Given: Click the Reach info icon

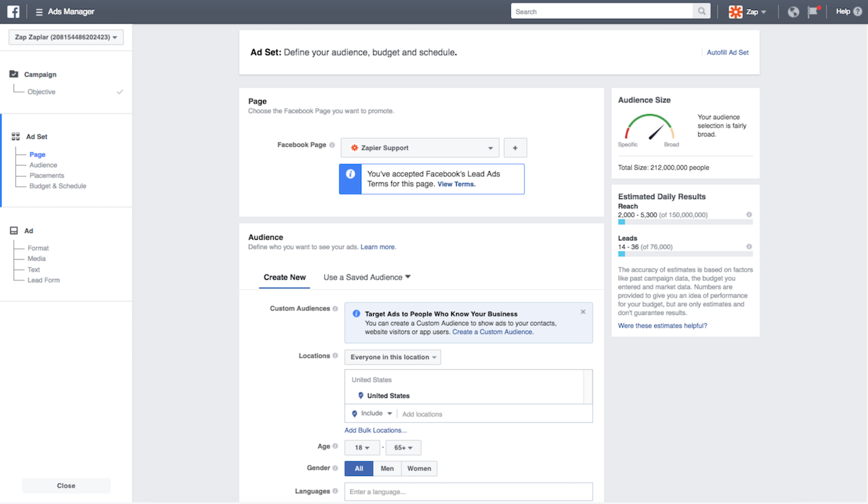Looking at the screenshot, I should coord(749,215).
